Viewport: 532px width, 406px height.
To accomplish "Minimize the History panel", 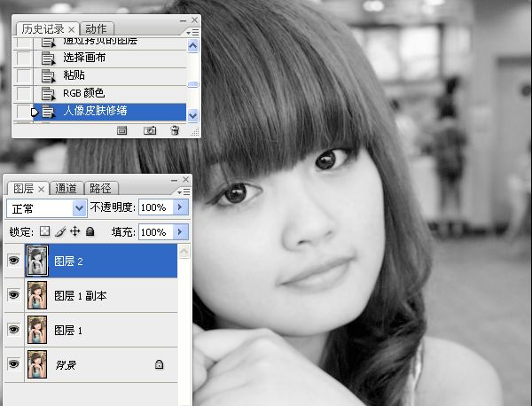I will (x=183, y=21).
